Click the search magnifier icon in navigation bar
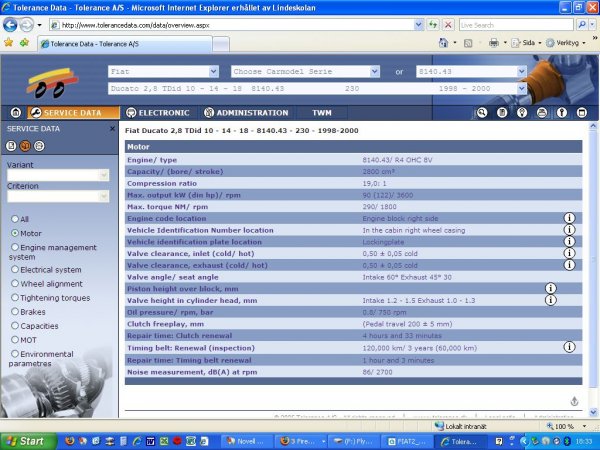The height and width of the screenshot is (450, 600). click(481, 113)
